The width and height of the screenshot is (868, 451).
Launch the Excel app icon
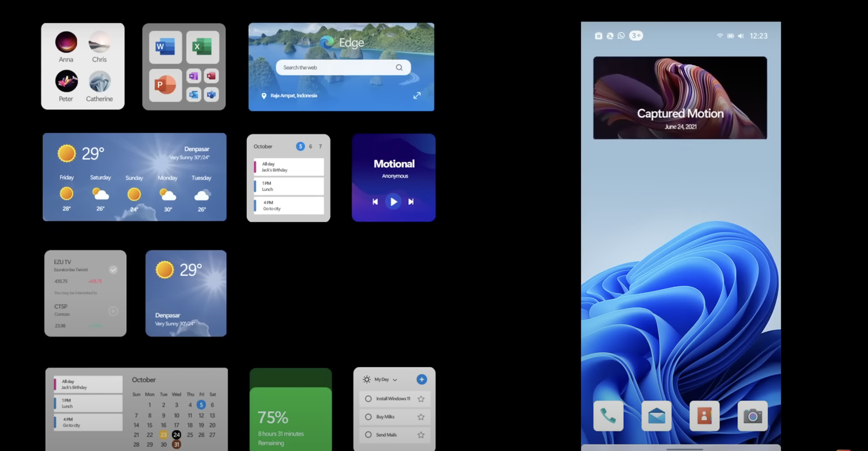tap(203, 47)
